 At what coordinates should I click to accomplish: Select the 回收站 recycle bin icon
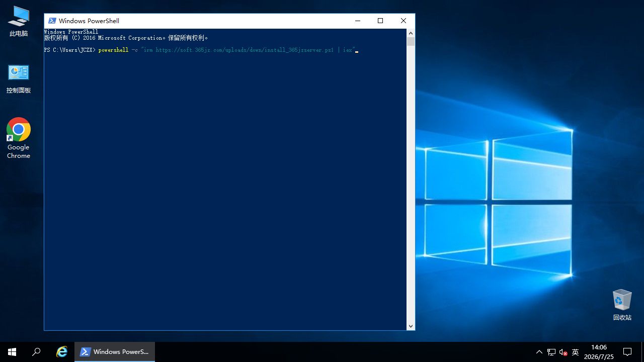coord(622,305)
